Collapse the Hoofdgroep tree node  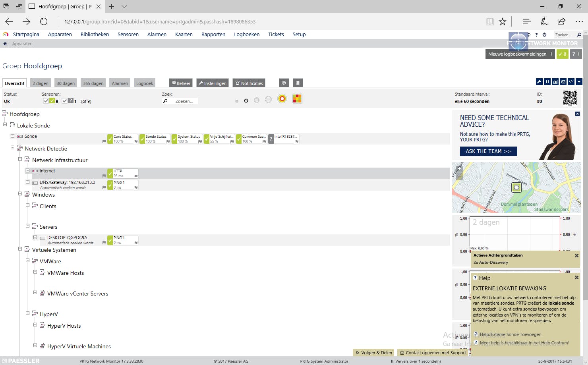pyautogui.click(x=5, y=114)
